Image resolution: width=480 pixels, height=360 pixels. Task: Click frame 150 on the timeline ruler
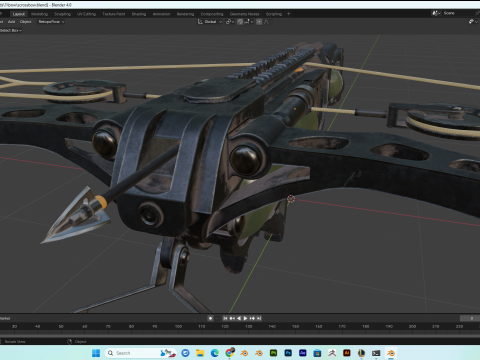pyautogui.click(x=295, y=326)
